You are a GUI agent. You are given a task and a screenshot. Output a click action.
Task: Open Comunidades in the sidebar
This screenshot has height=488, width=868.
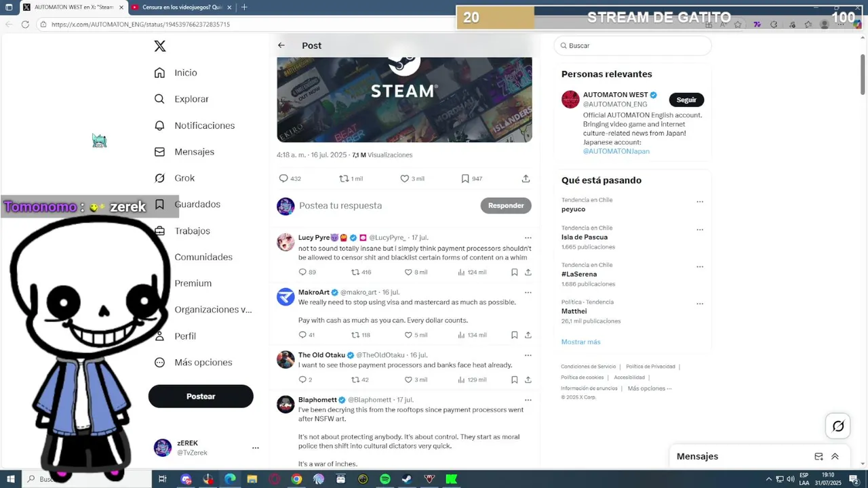pyautogui.click(x=203, y=257)
